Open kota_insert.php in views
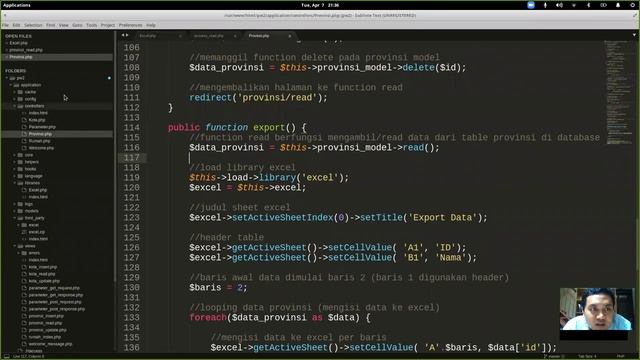Viewport: 640px width, 360px height. [x=42, y=267]
